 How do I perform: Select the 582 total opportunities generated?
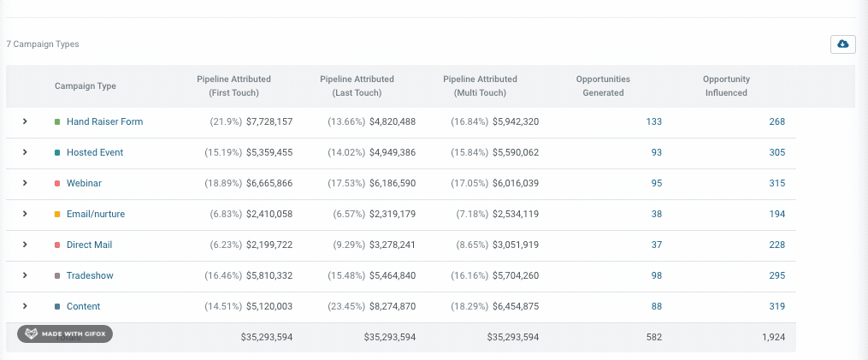coord(653,337)
